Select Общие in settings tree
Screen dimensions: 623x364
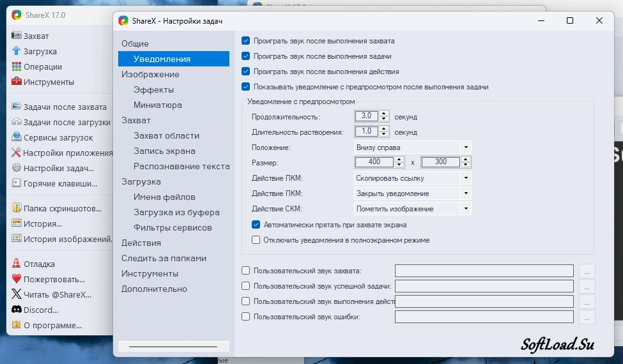[135, 43]
